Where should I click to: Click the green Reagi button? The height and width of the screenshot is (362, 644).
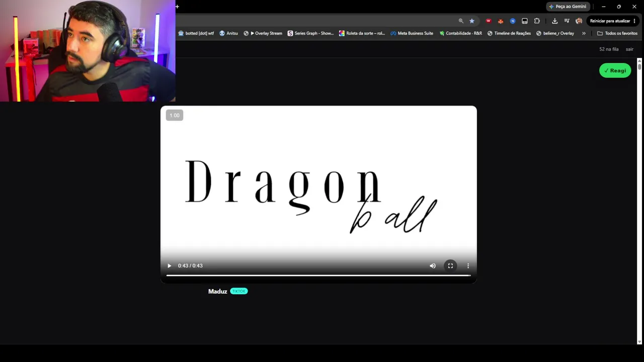click(x=615, y=70)
